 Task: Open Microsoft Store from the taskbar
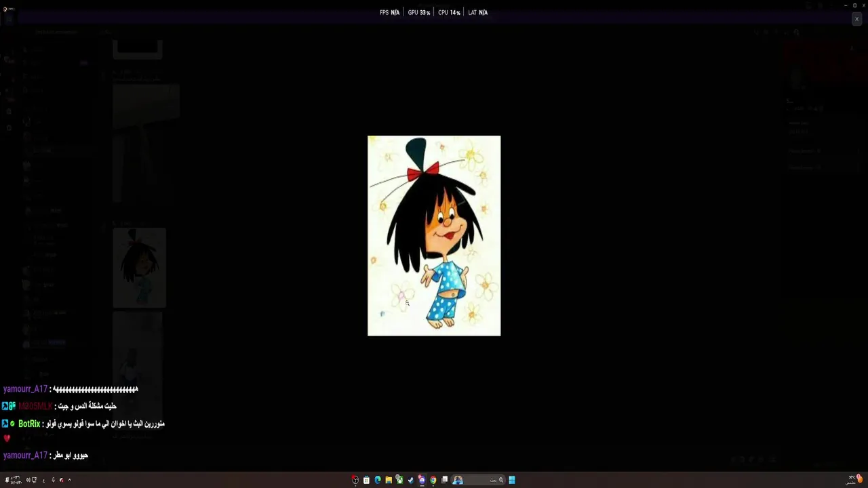point(366,480)
